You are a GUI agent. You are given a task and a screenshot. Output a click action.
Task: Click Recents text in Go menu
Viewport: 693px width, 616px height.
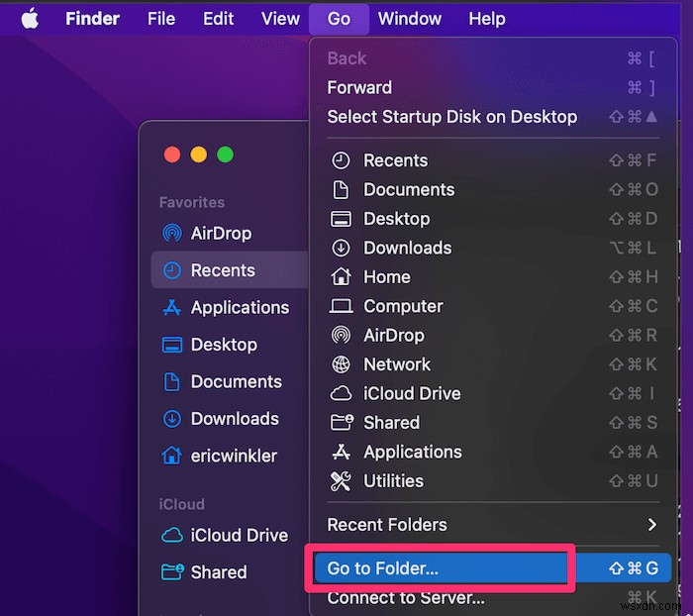click(396, 160)
